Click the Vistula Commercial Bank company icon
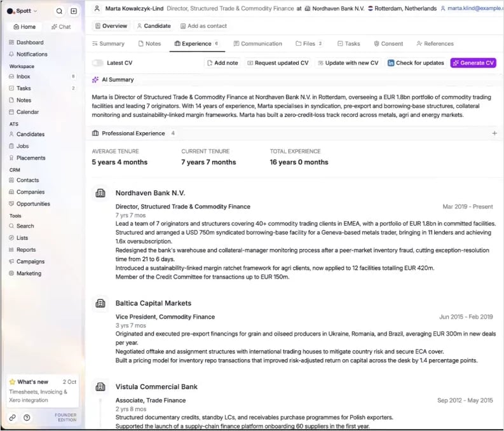The image size is (504, 431). [x=100, y=387]
